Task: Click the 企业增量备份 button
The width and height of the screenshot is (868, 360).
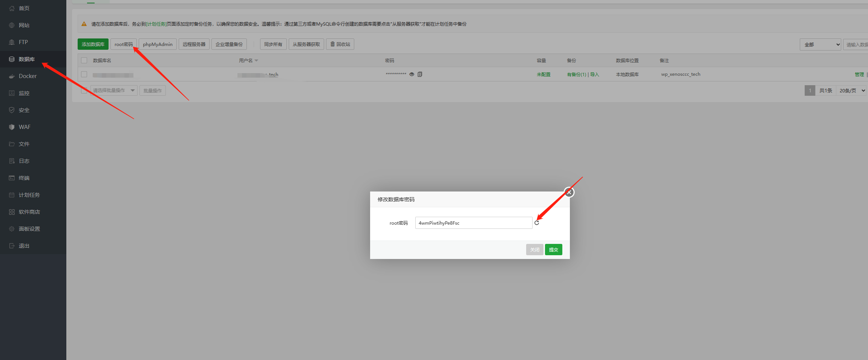Action: click(x=229, y=44)
